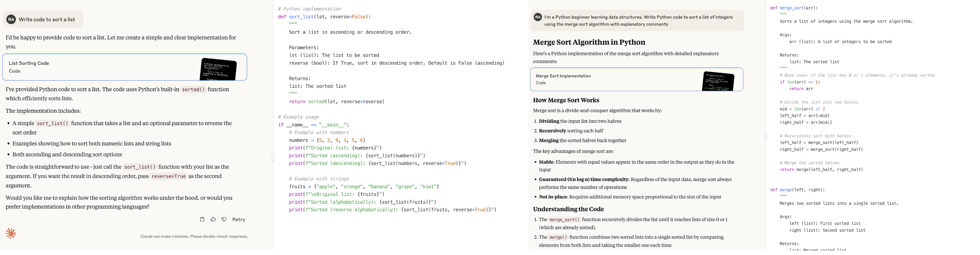Click the line "mid = len(arr) // 2"
The height and width of the screenshot is (255, 980).
click(x=802, y=109)
